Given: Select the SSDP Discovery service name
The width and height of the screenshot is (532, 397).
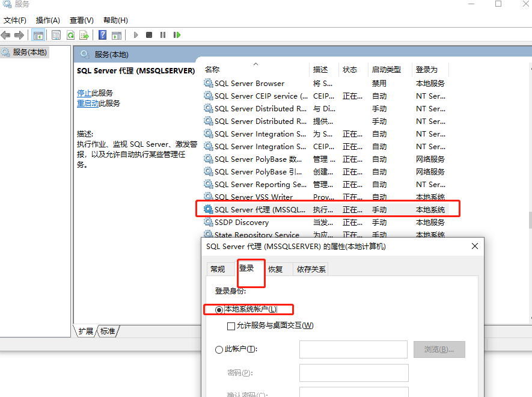Looking at the screenshot, I should click(x=242, y=222).
